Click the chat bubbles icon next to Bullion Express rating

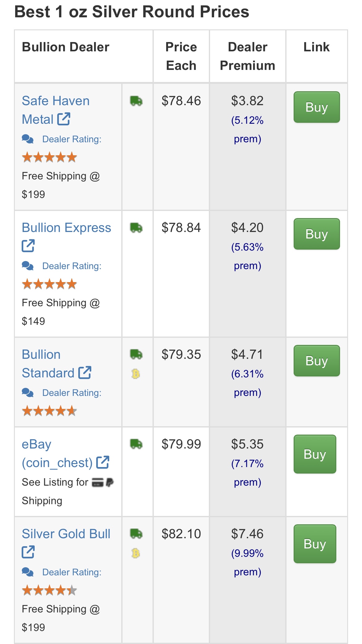[x=28, y=266]
